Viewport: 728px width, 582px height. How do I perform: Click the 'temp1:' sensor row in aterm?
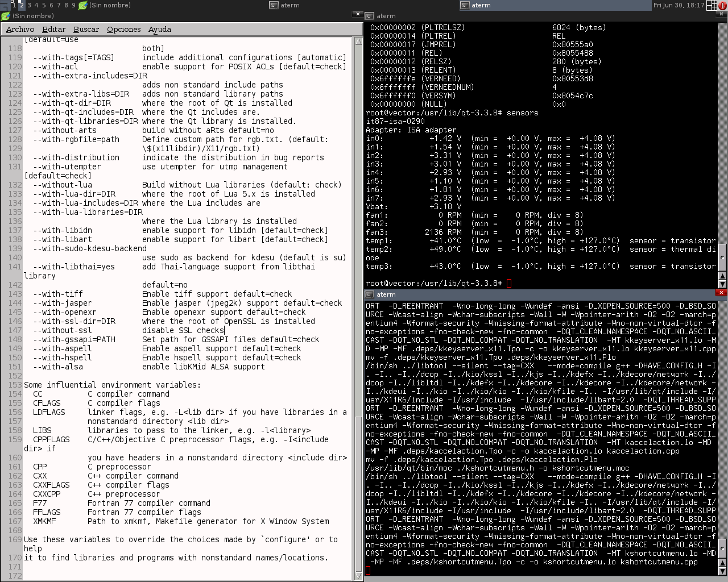[x=540, y=240]
